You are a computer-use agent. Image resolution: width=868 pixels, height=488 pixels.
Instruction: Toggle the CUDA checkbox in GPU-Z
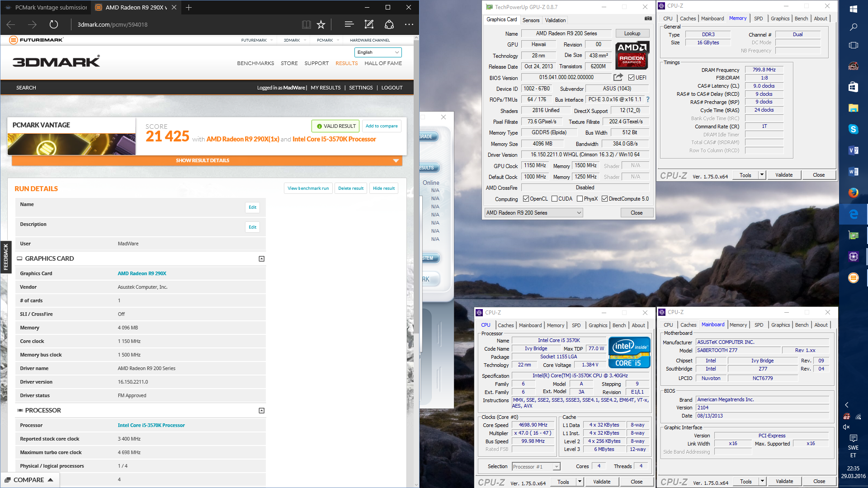tap(554, 199)
